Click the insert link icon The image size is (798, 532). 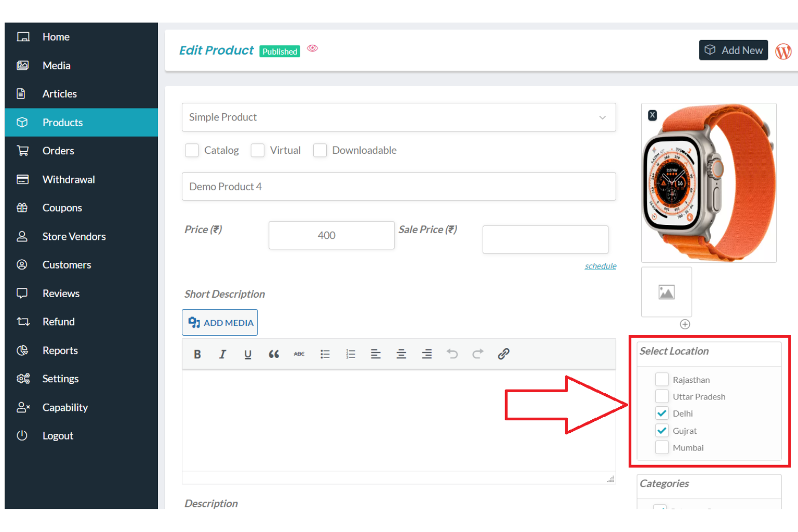click(x=503, y=354)
